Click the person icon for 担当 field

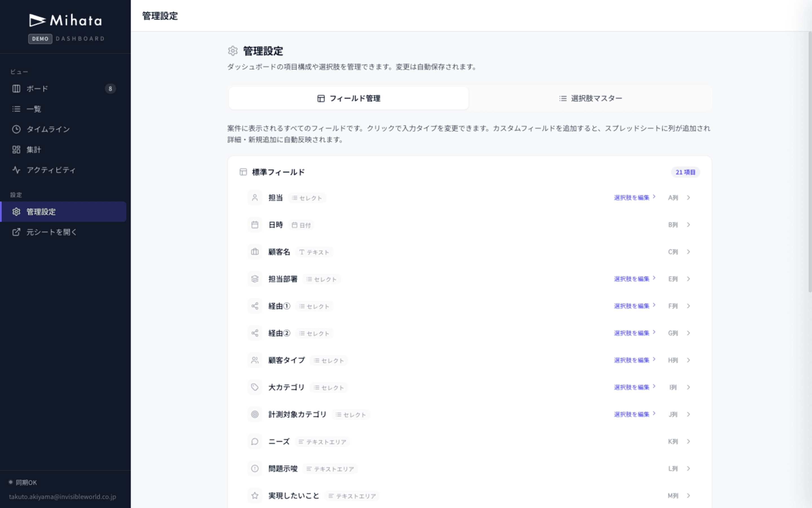[255, 198]
